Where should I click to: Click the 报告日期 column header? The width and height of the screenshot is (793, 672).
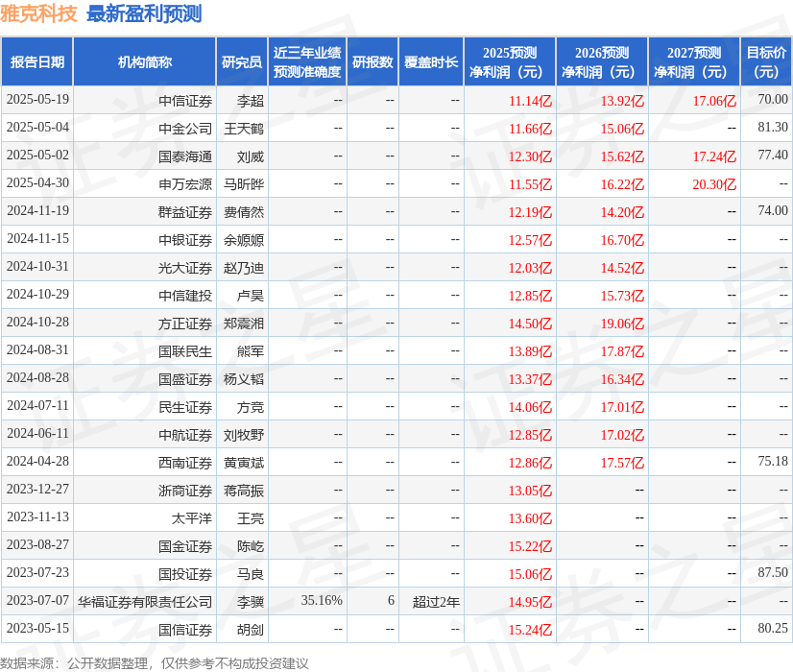[37, 60]
